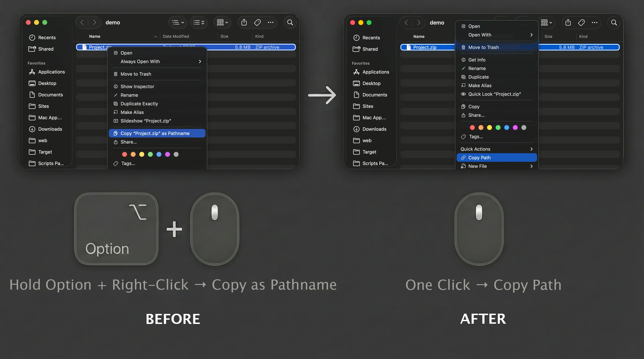Click the share icon in the right Finder toolbar

(568, 23)
